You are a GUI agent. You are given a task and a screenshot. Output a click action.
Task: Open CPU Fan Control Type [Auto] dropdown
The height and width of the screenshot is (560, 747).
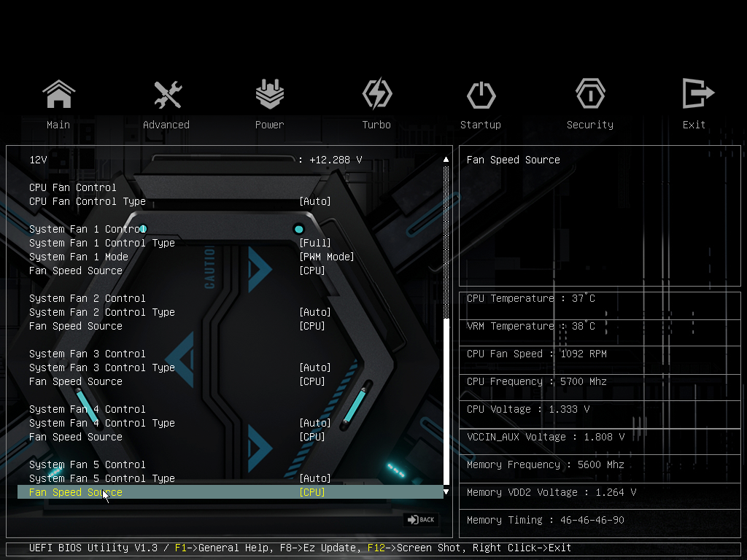(x=315, y=201)
